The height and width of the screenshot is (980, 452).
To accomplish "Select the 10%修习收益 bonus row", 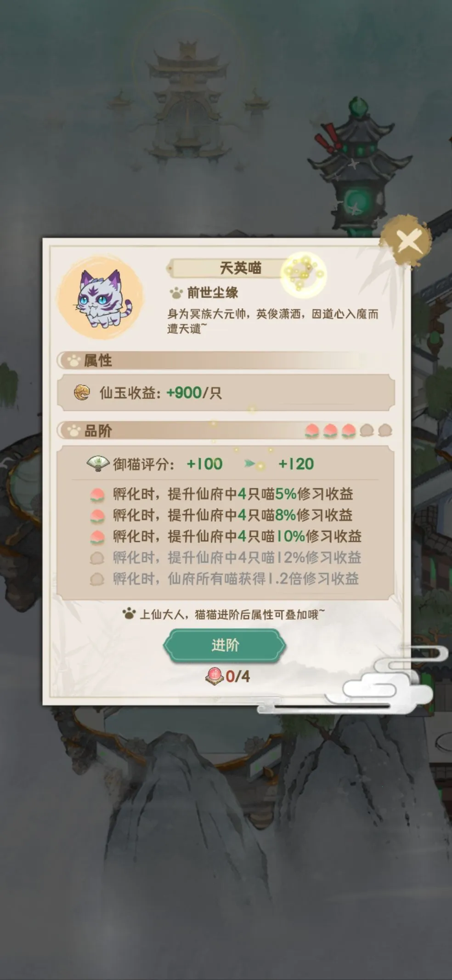I will pyautogui.click(x=226, y=536).
